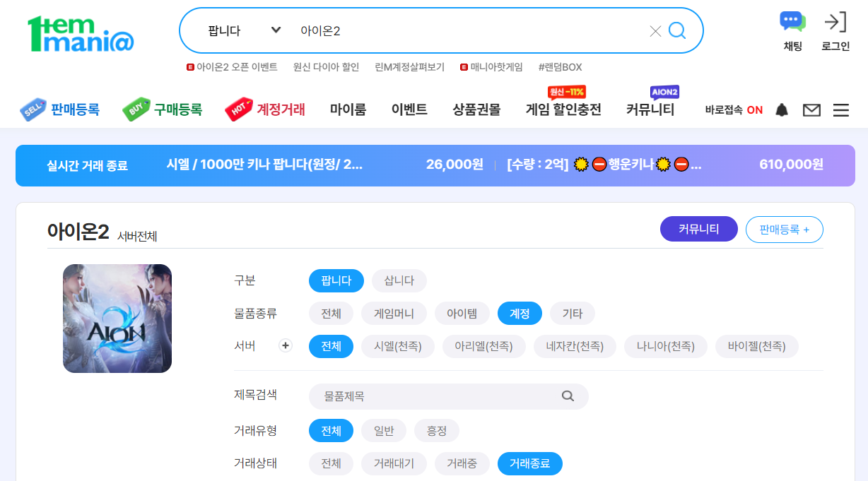Click the 린M계정살펴보기 link
This screenshot has height=481, width=868.
[x=410, y=67]
